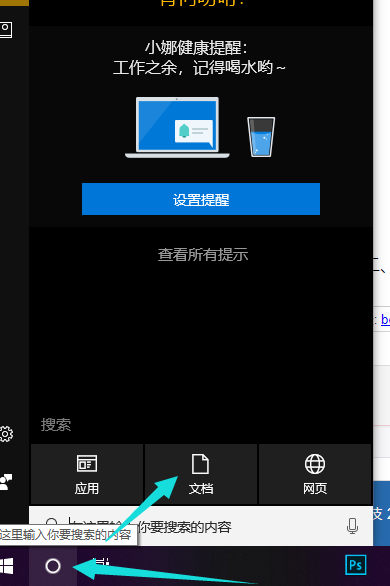Click the search input box
The image size is (390, 586).
click(x=201, y=526)
